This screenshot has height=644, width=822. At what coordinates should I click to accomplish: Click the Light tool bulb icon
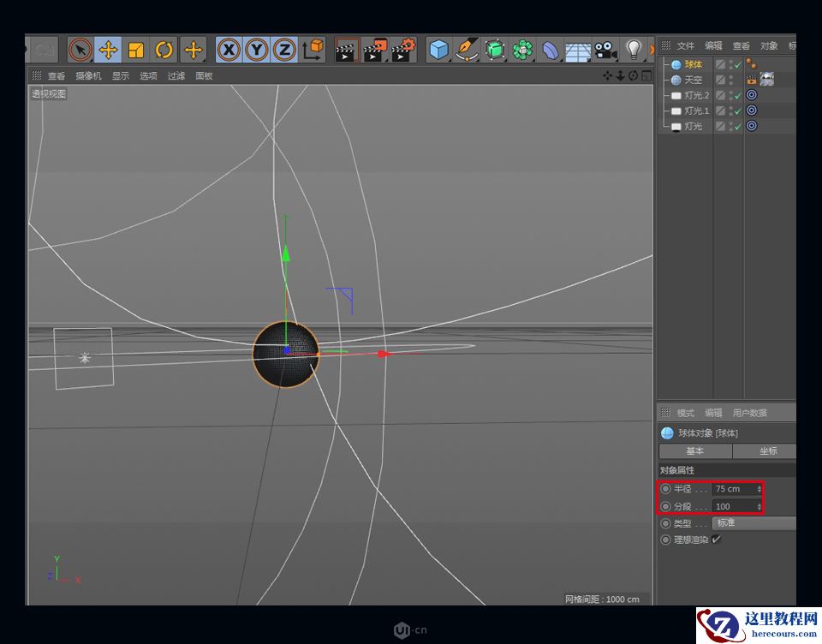(x=633, y=51)
